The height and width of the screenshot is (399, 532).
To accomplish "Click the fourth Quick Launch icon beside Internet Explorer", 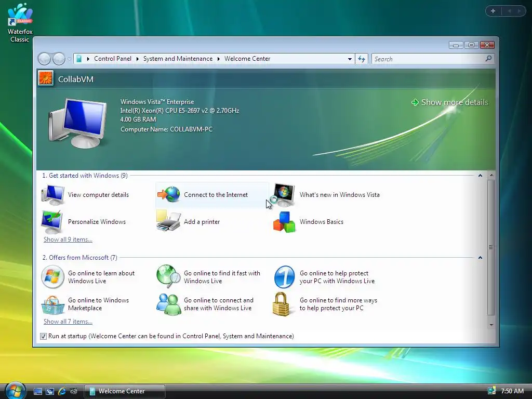I will click(x=74, y=391).
